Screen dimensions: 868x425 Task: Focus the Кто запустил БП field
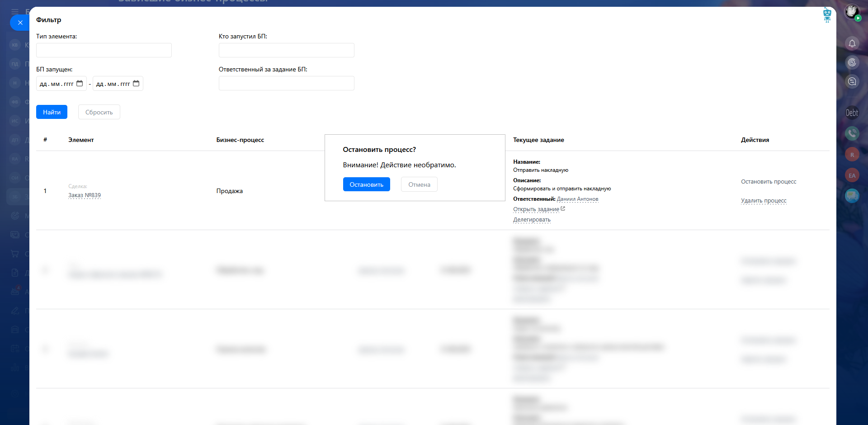(x=287, y=50)
